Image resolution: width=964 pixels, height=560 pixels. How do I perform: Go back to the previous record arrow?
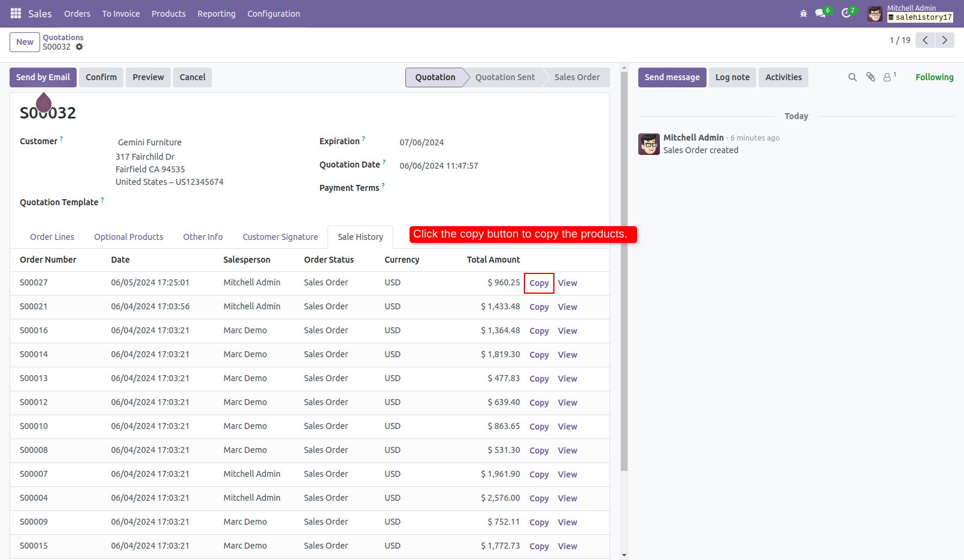point(924,40)
